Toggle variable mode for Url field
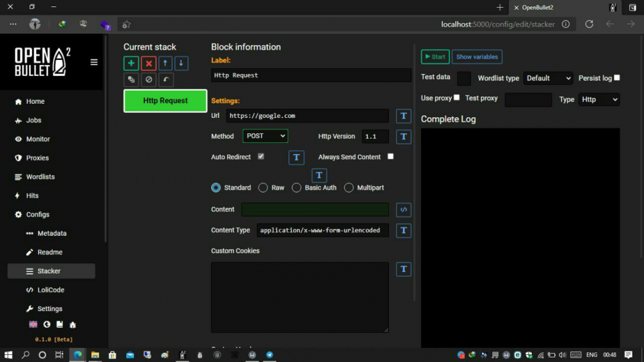Image resolution: width=644 pixels, height=362 pixels. point(404,116)
